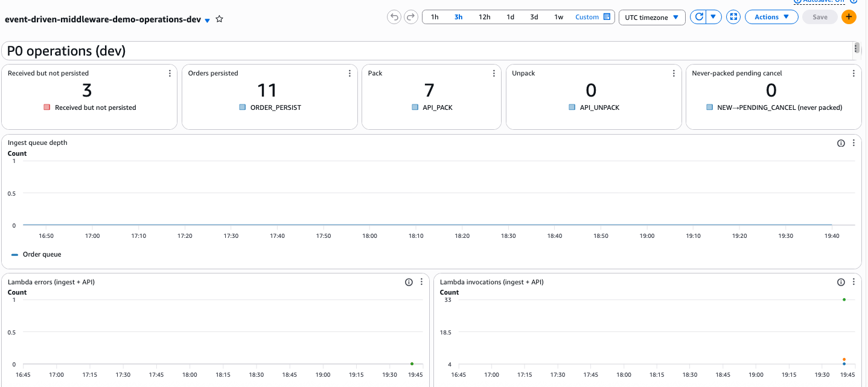Click the Received but not persisted value 3
The width and height of the screenshot is (868, 387).
[x=87, y=91]
